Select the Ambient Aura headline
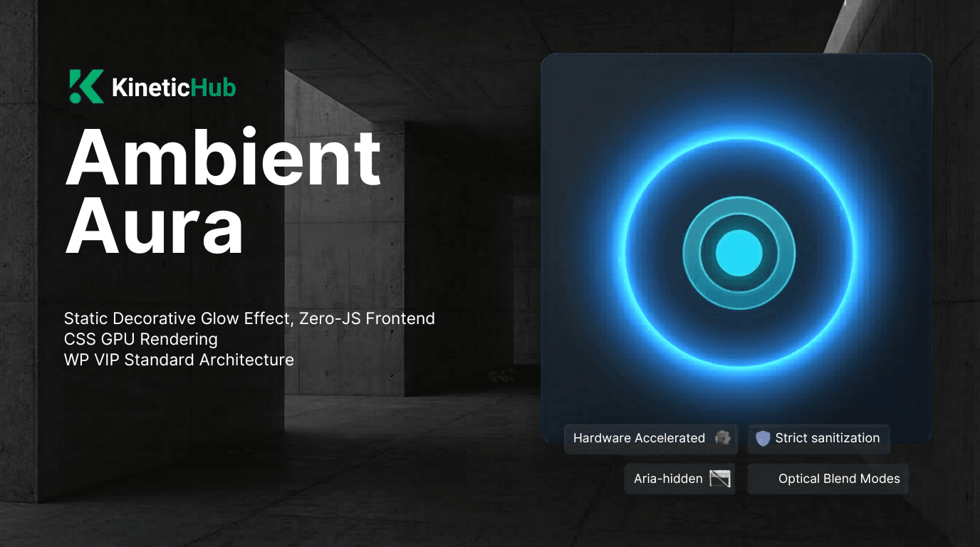 coord(224,192)
